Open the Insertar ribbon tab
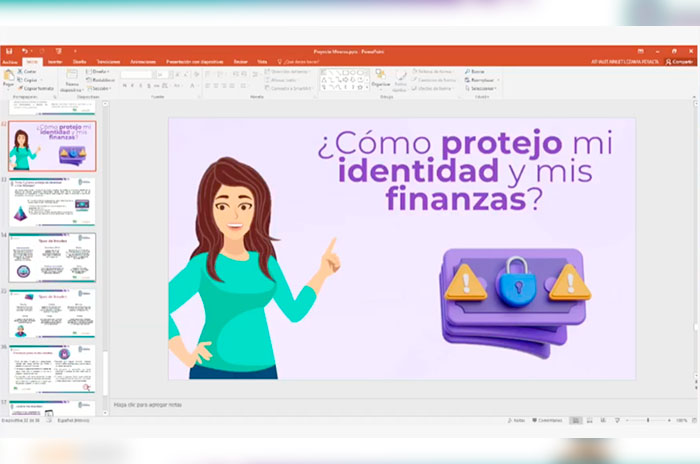Screen dimensions: 700x464 coord(54,61)
